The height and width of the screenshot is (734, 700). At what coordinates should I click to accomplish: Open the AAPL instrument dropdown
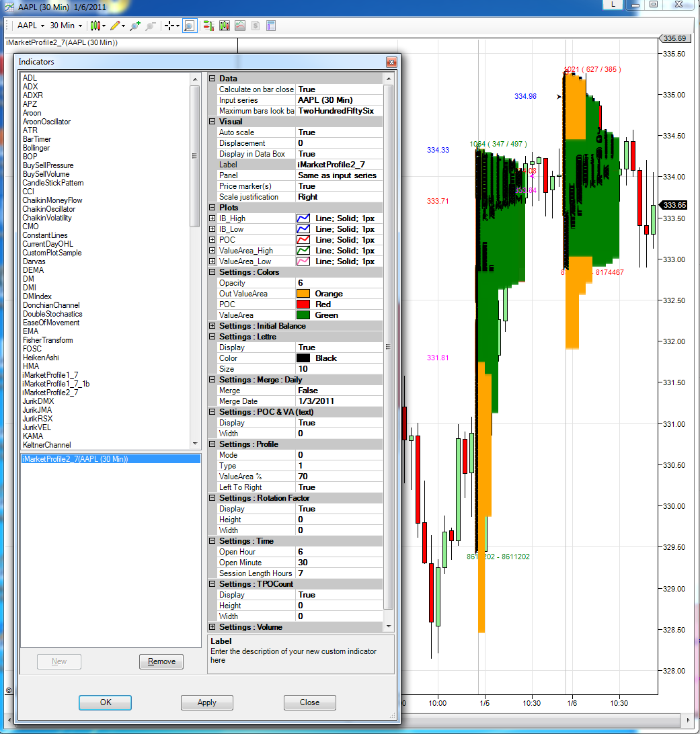click(x=31, y=26)
